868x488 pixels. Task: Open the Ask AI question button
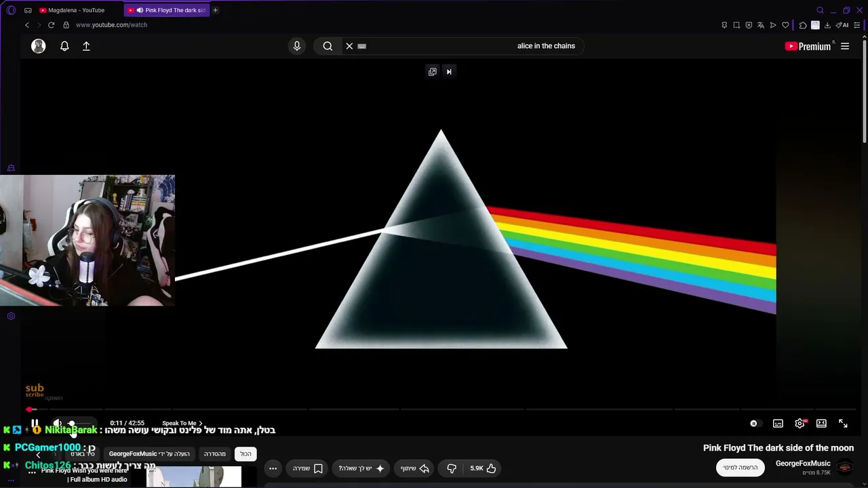pos(361,468)
